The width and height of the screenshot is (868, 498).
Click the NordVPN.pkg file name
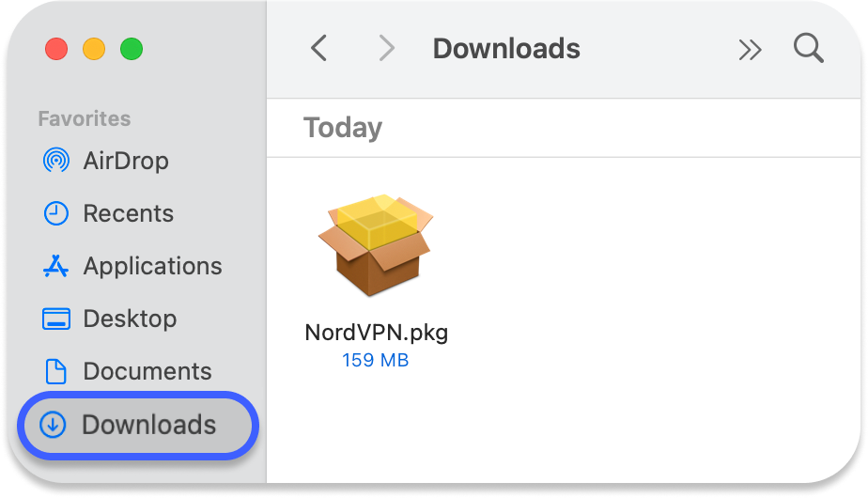[x=376, y=334]
